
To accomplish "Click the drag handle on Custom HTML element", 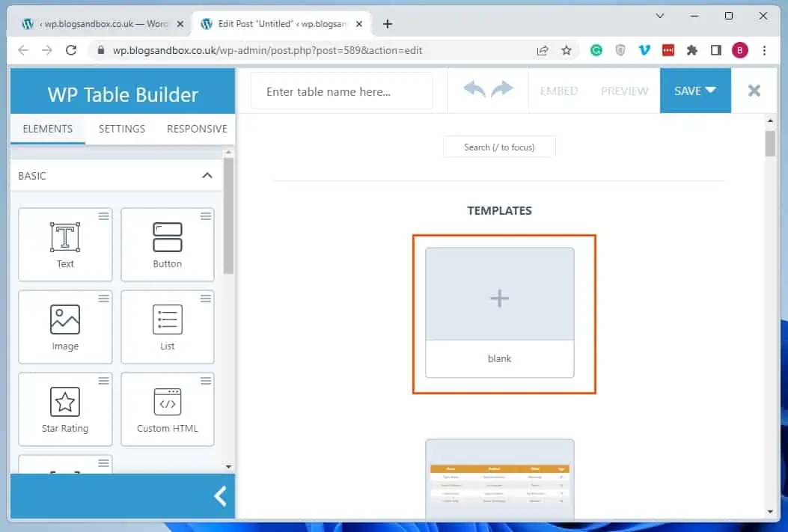I will [206, 381].
